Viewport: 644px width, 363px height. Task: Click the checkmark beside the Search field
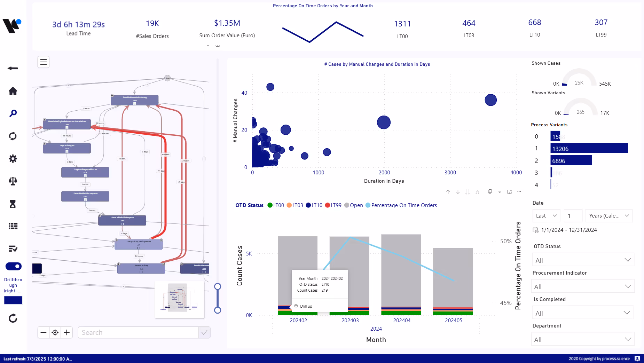tap(205, 332)
